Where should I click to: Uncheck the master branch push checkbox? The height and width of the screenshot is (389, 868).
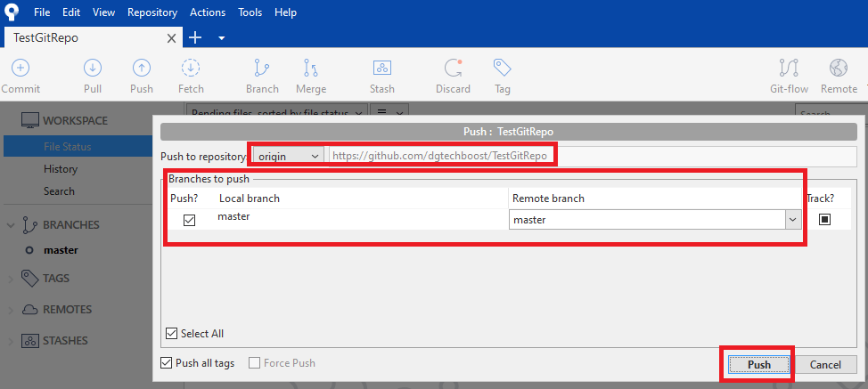tap(189, 220)
